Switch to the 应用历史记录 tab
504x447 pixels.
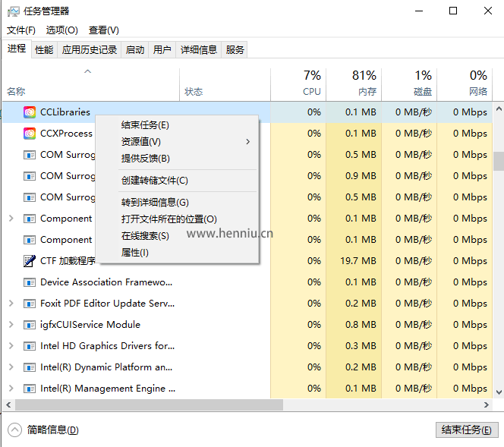tap(90, 50)
